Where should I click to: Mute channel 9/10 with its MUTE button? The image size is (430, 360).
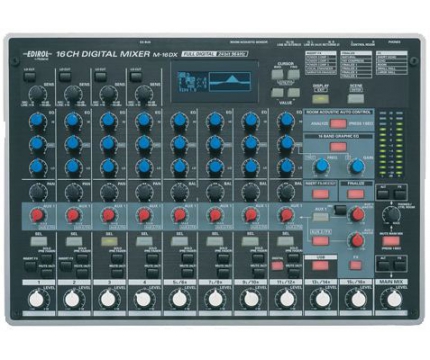tap(259, 273)
